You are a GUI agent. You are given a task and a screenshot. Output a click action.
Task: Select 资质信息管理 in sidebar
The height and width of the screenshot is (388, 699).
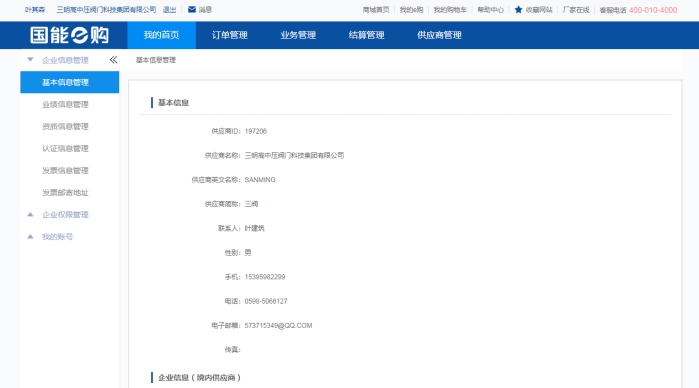65,126
